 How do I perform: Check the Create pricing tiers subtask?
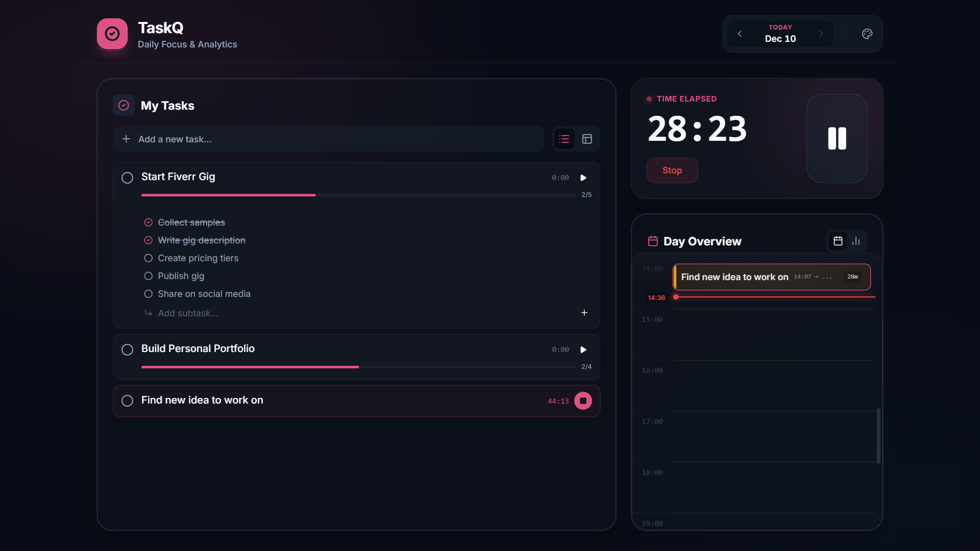(149, 258)
